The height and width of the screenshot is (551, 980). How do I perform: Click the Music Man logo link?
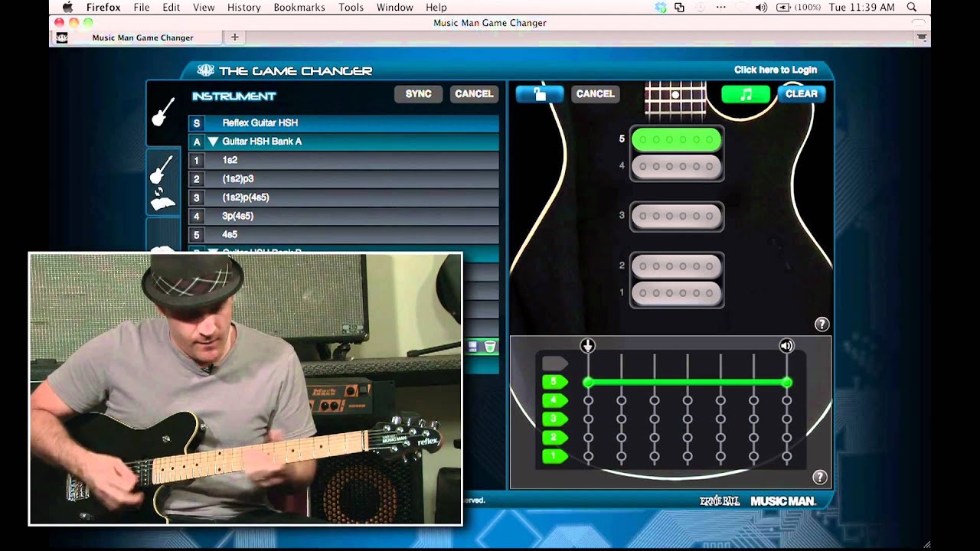782,501
